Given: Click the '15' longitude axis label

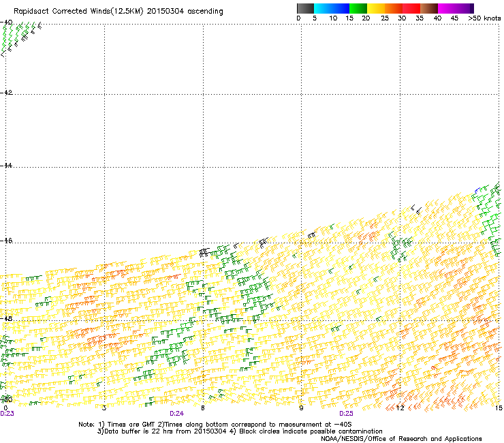Looking at the screenshot, I should click(499, 408).
